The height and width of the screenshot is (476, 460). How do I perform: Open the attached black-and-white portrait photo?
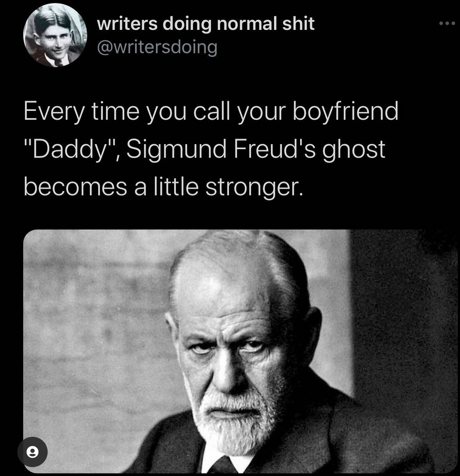(240, 351)
